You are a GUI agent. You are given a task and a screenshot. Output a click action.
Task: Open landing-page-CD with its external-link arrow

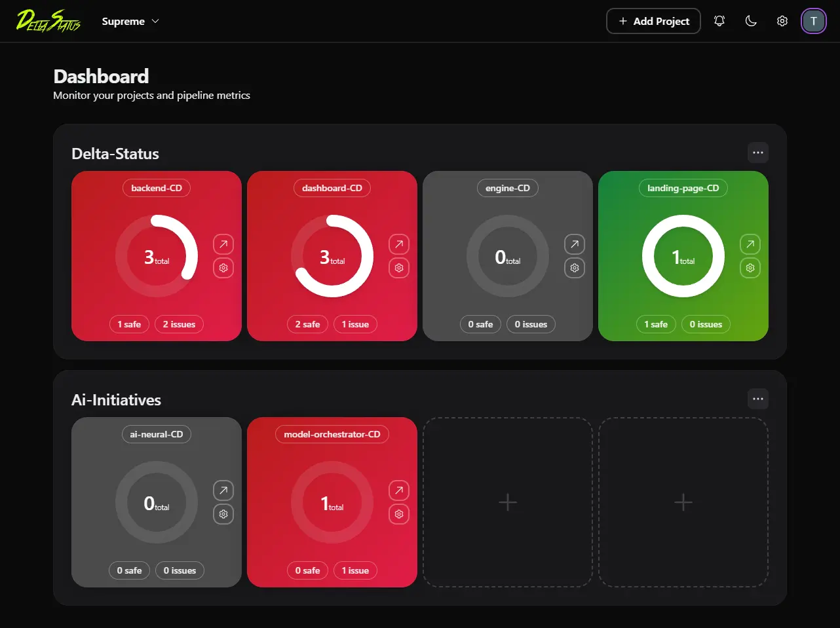750,244
